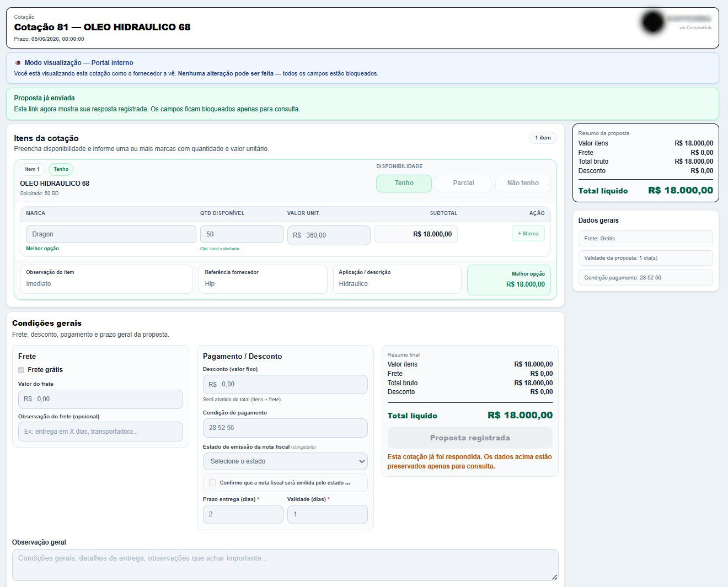Image resolution: width=728 pixels, height=587 pixels.
Task: Click the 1 item counter badge
Action: pos(543,138)
